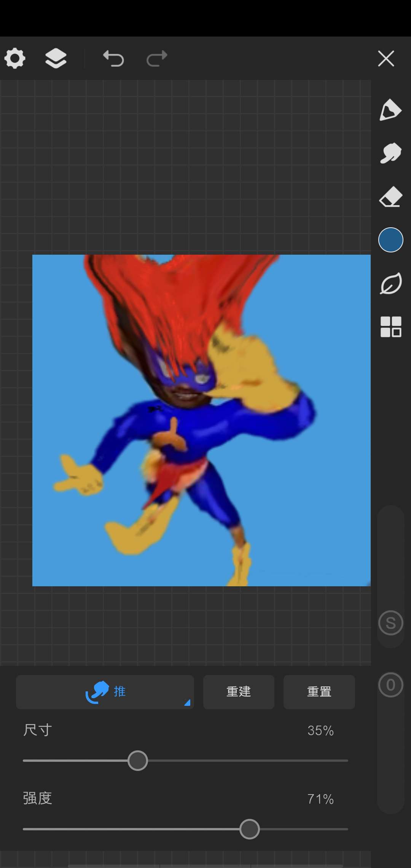Redo with the forward arrow
411x868 pixels.
tap(157, 59)
